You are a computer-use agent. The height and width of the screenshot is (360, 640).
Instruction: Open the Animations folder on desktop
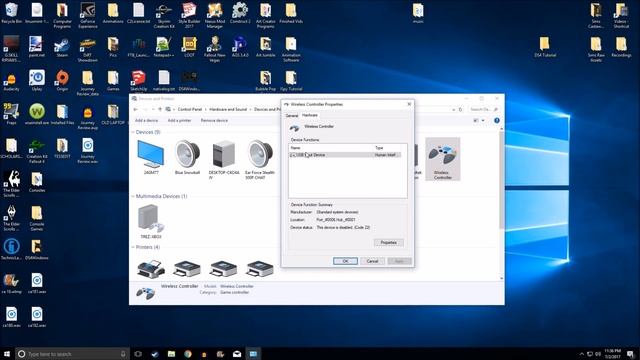pyautogui.click(x=113, y=13)
